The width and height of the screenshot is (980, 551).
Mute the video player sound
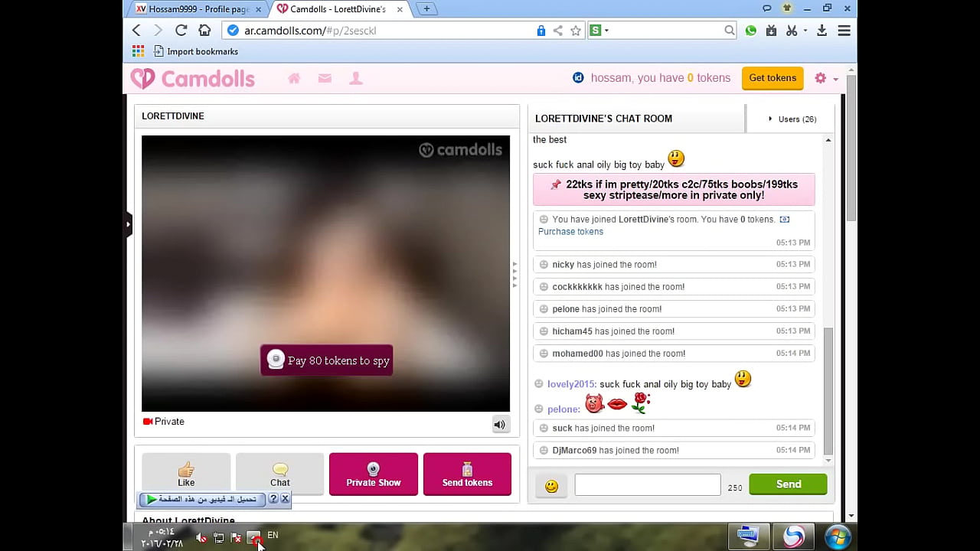pos(500,425)
